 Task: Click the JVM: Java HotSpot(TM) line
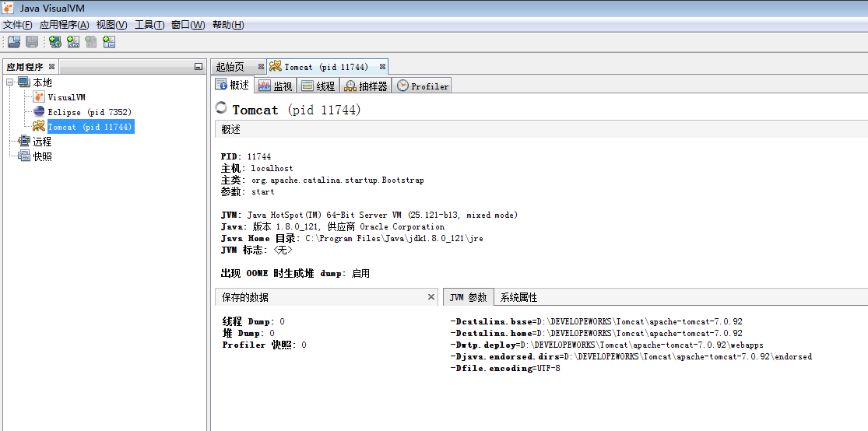tap(369, 215)
